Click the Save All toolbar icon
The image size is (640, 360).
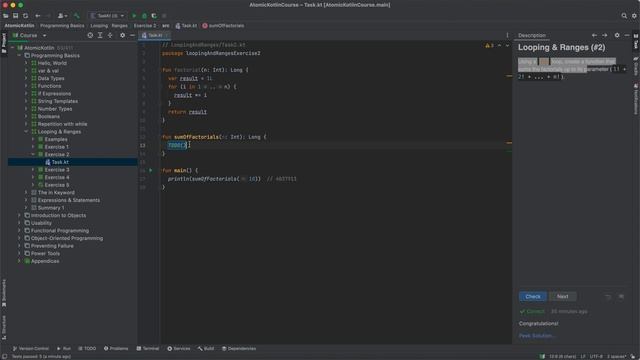(x=16, y=16)
